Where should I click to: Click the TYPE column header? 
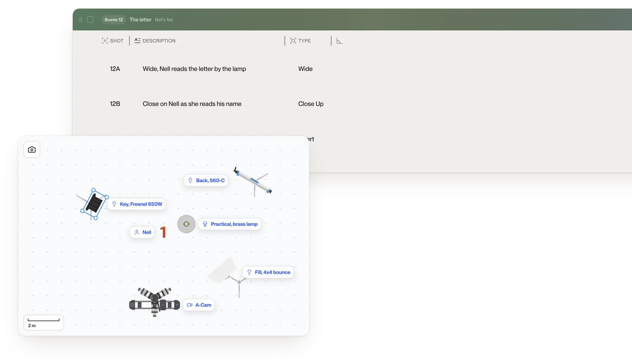[x=301, y=41]
